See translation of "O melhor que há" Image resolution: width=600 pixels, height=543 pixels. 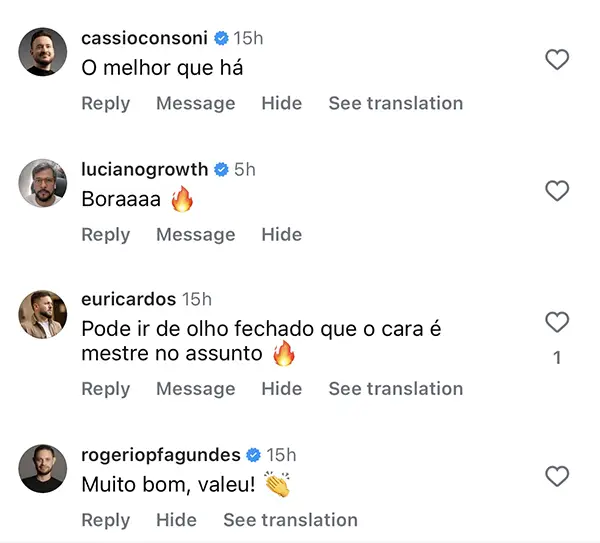395,103
